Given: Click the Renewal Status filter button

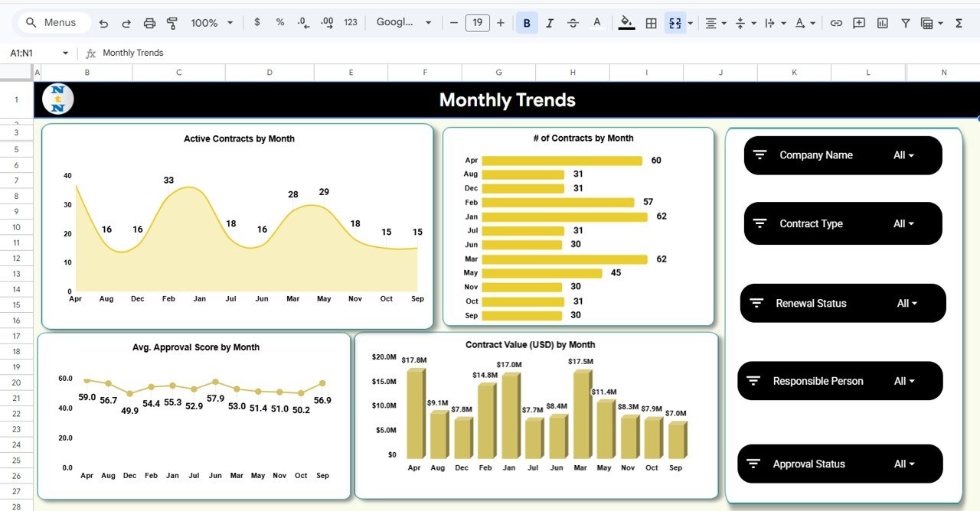Looking at the screenshot, I should (x=842, y=303).
